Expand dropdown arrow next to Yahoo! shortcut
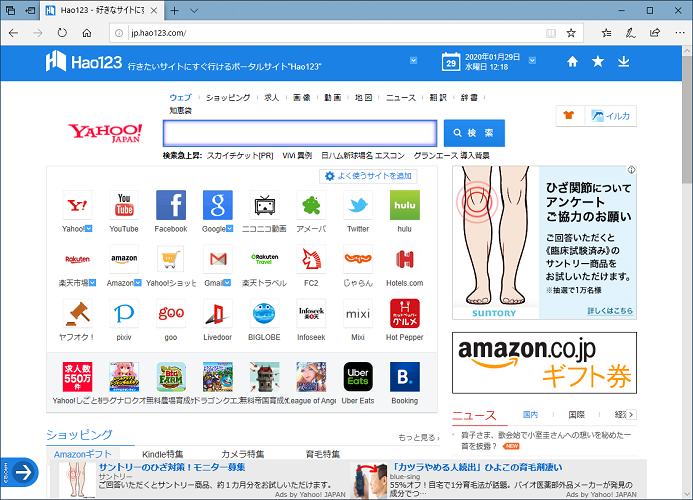The height and width of the screenshot is (500, 693). coord(89,229)
